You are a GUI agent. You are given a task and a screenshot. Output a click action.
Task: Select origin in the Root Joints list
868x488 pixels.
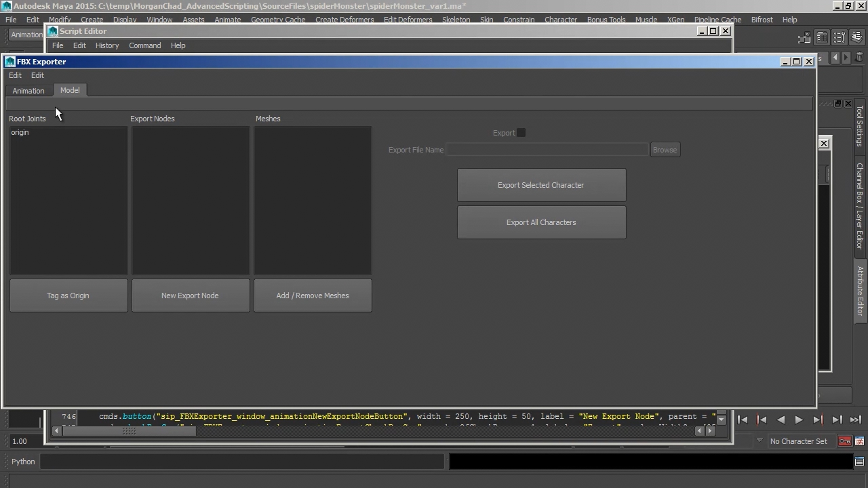pyautogui.click(x=20, y=132)
